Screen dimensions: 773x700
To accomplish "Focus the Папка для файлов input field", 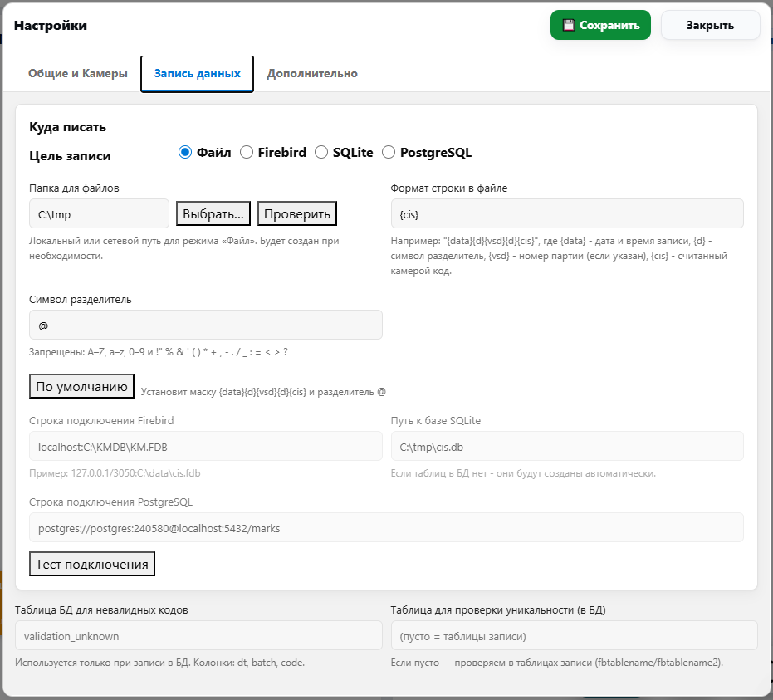I will (99, 213).
